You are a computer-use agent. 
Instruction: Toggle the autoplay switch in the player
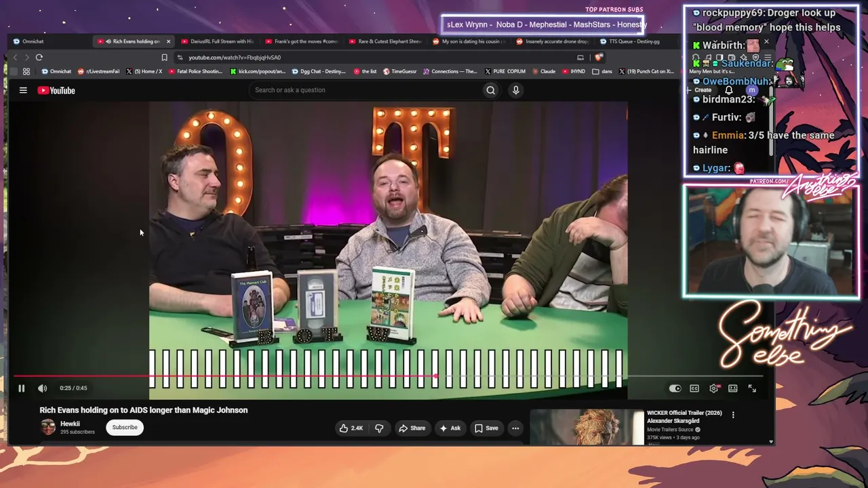click(675, 388)
